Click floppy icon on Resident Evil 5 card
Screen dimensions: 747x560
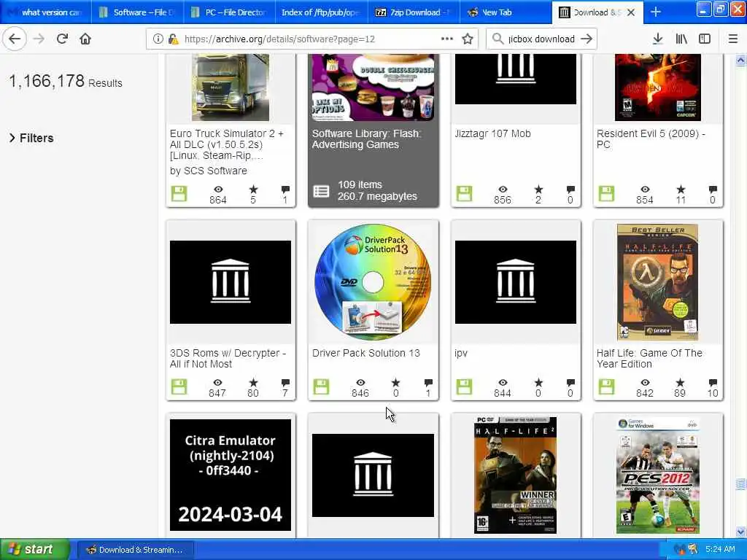[x=606, y=194]
